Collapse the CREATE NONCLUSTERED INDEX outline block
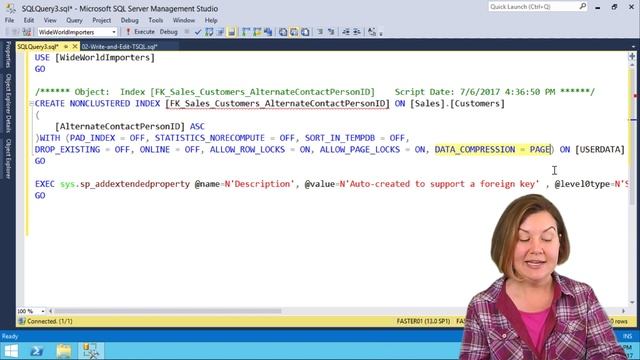Screen dimensions: 640x360 [x=31, y=104]
